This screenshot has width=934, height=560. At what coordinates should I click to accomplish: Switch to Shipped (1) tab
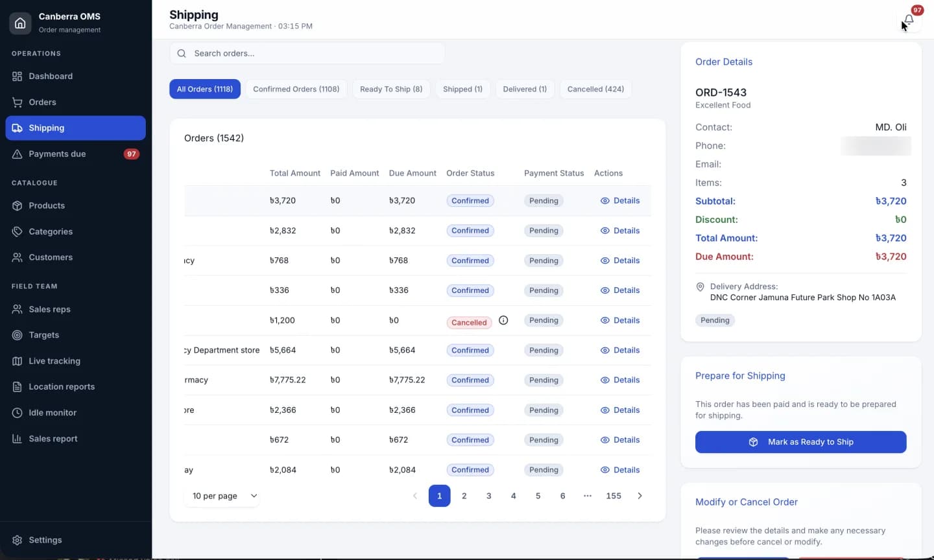pos(463,89)
